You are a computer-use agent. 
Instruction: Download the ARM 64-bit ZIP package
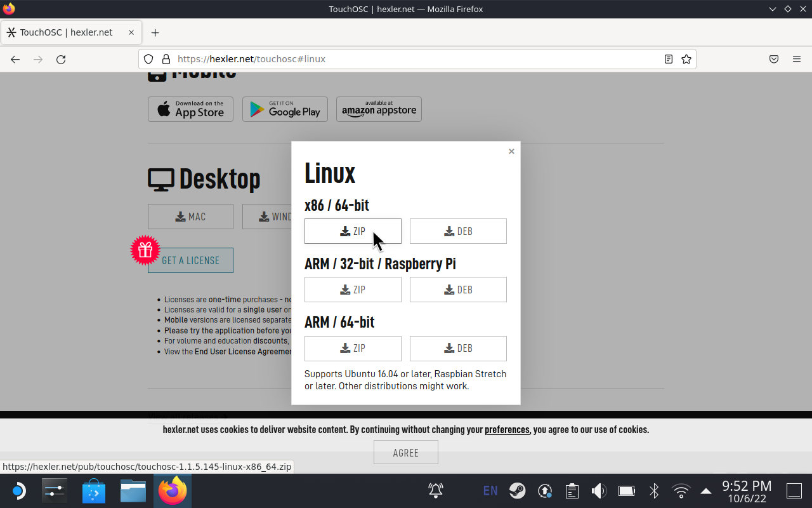click(353, 348)
